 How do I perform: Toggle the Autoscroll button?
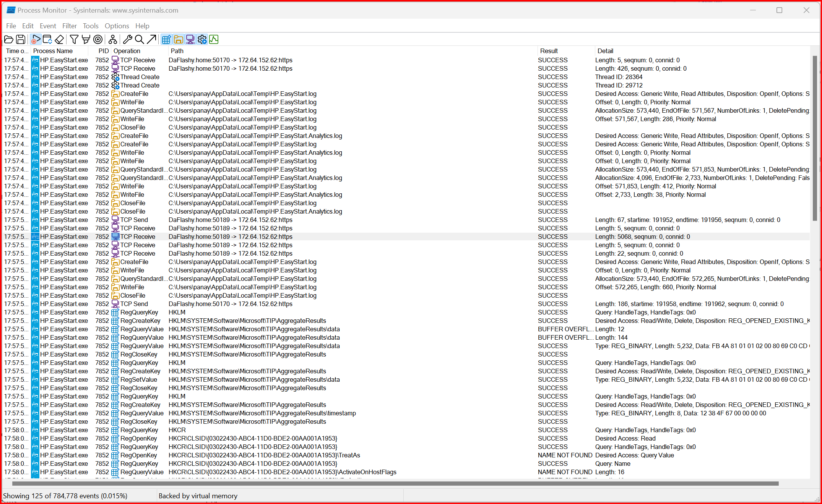tap(47, 39)
